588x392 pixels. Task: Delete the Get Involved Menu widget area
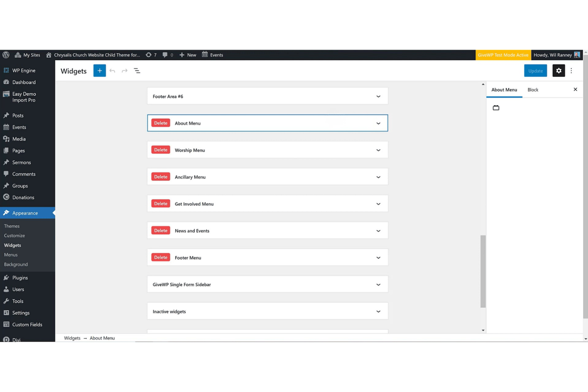pos(161,204)
